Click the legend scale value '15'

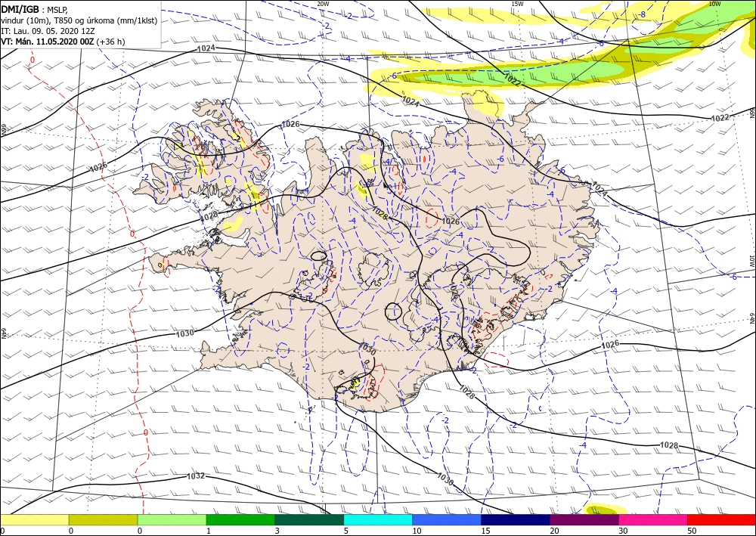(x=485, y=531)
